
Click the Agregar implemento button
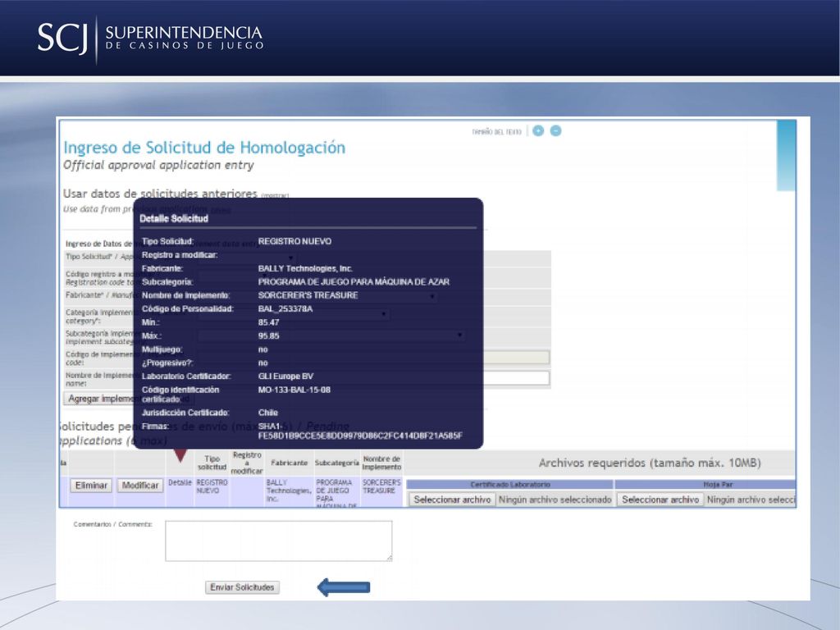(99, 399)
